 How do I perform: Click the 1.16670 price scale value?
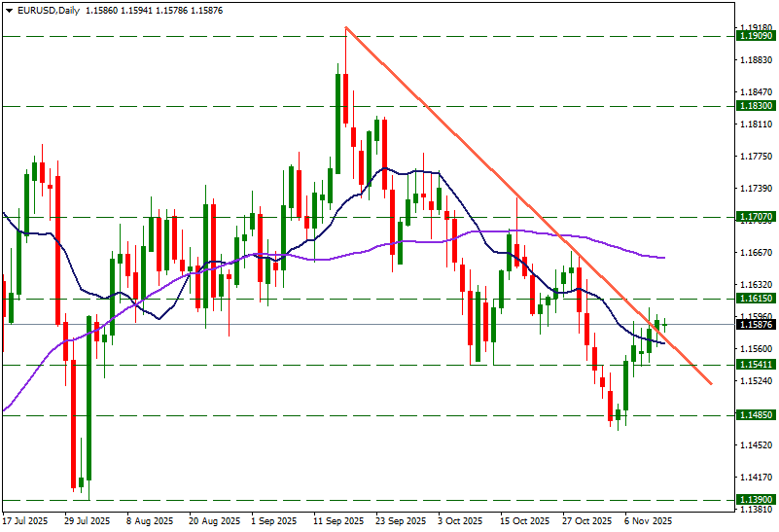coord(756,253)
